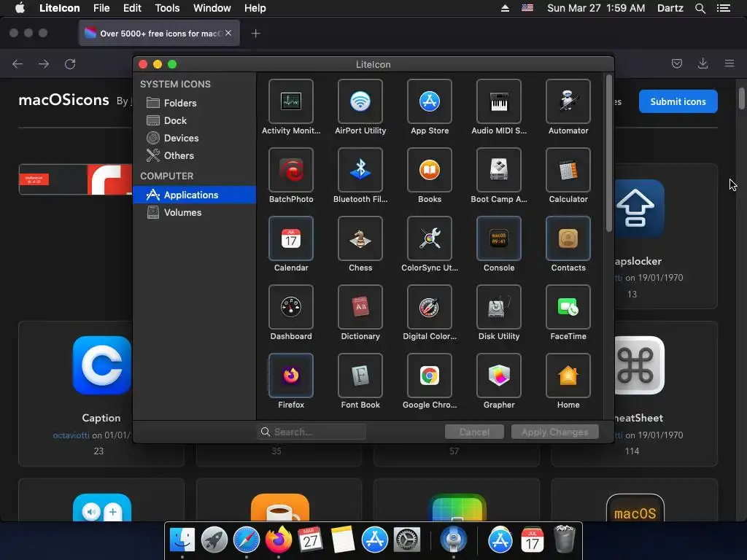This screenshot has width=747, height=560.
Task: Open the LiteIcon application menu
Action: 60,8
